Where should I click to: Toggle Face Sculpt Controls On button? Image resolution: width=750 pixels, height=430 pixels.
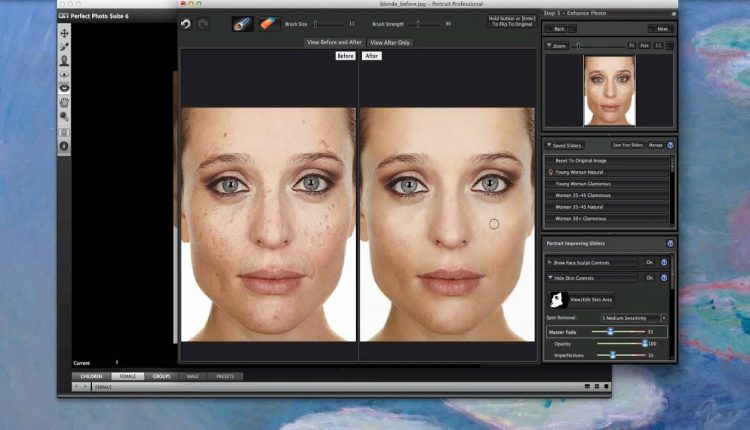650,263
